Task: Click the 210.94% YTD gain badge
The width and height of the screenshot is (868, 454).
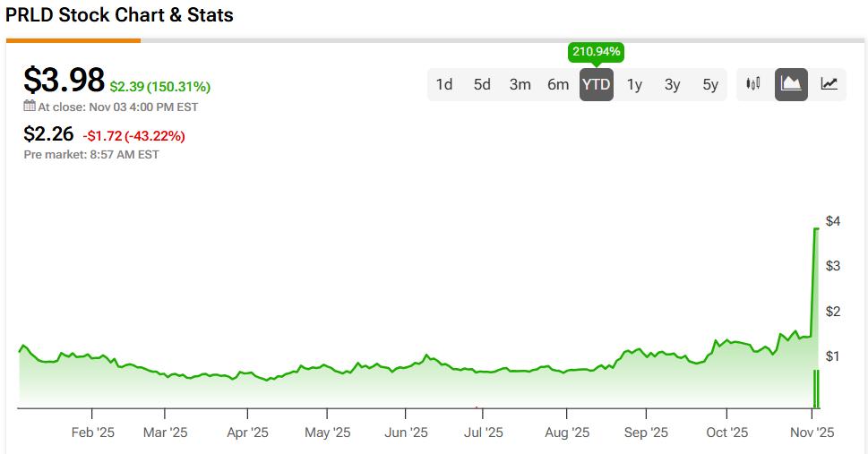Action: 596,52
